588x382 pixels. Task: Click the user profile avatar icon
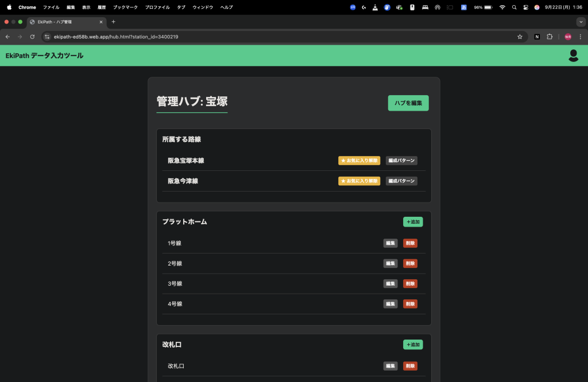572,55
